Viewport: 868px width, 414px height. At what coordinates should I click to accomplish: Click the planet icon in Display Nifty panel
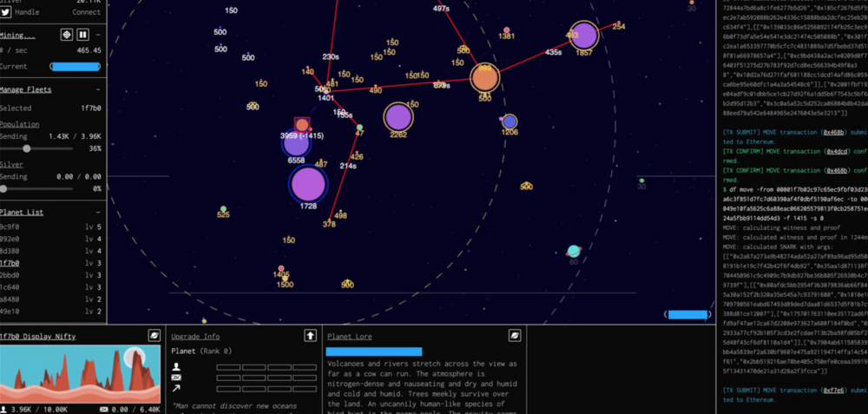154,335
